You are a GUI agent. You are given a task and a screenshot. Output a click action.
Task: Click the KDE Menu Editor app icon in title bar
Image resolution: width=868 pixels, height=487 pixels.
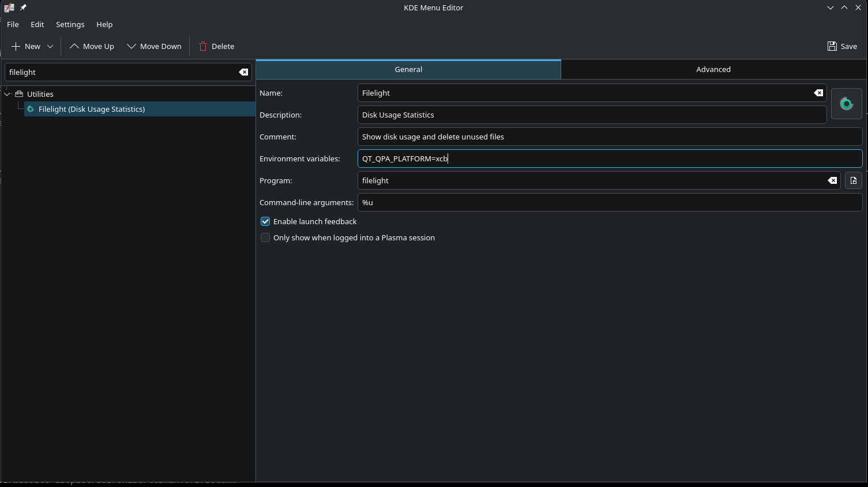(9, 7)
